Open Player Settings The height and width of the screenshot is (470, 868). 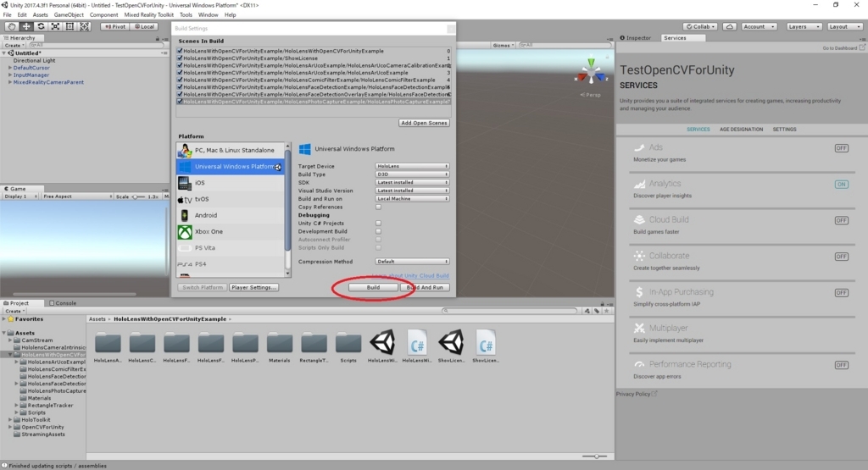253,288
